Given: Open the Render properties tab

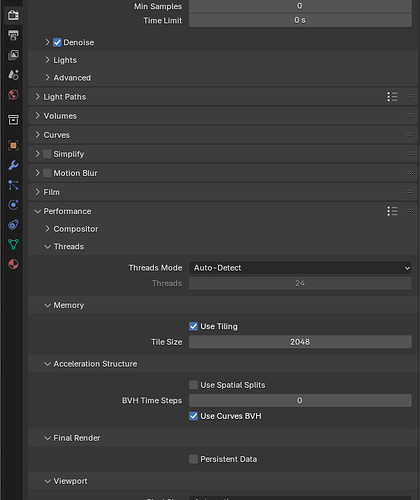Looking at the screenshot, I should click(x=13, y=15).
